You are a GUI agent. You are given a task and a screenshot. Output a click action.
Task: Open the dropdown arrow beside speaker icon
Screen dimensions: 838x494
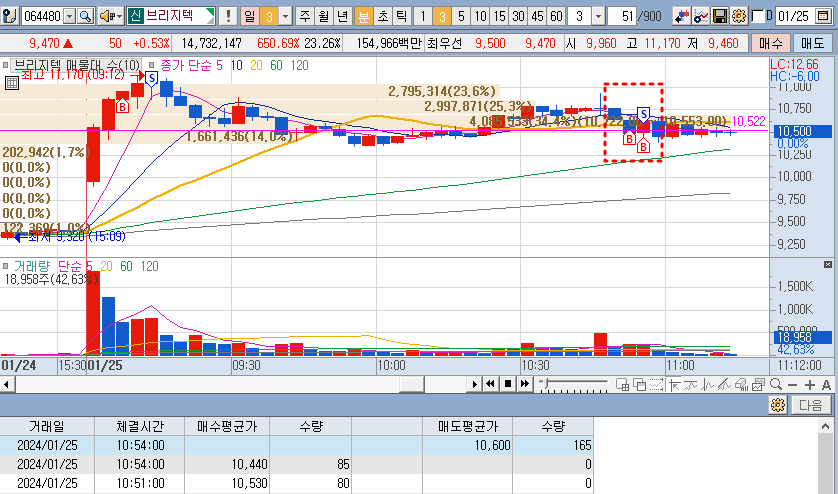click(x=119, y=17)
